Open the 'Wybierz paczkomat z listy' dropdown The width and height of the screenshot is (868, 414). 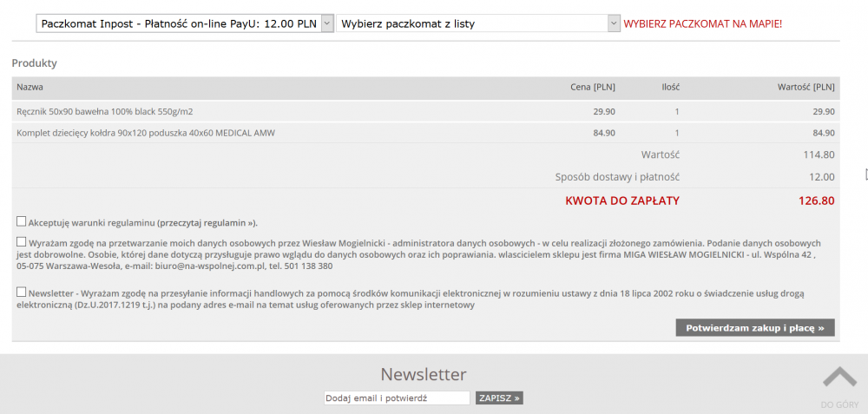(x=477, y=23)
